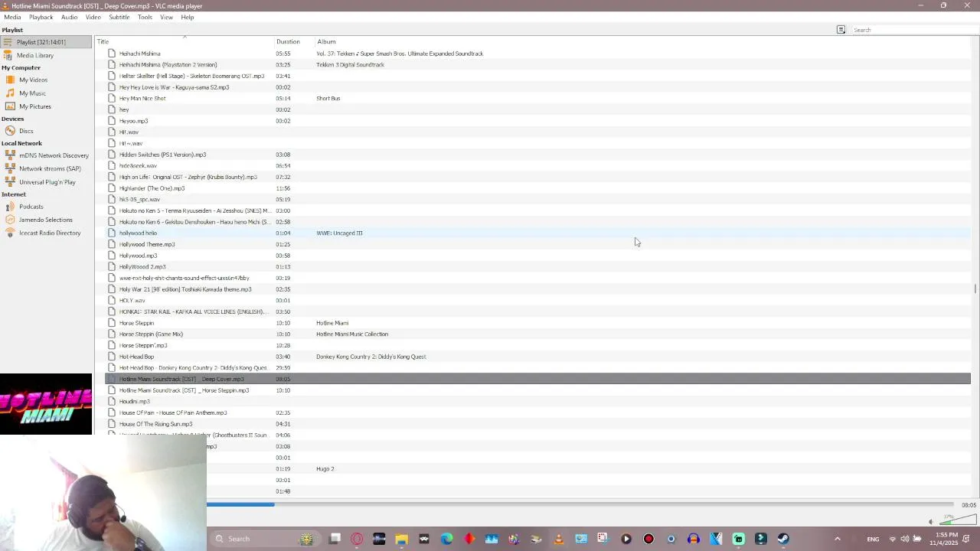The width and height of the screenshot is (980, 551).
Task: Click mDNS Network Discovery icon
Action: [x=10, y=155]
